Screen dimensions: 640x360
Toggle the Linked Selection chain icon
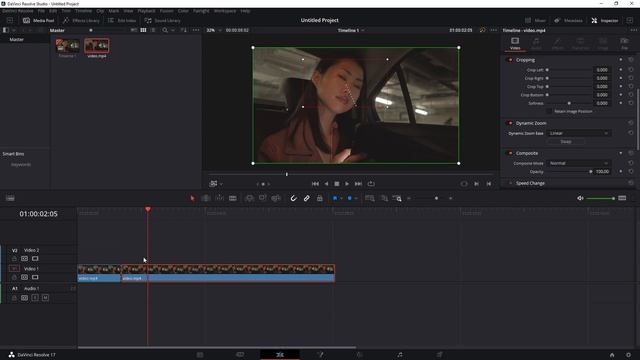coord(307,198)
